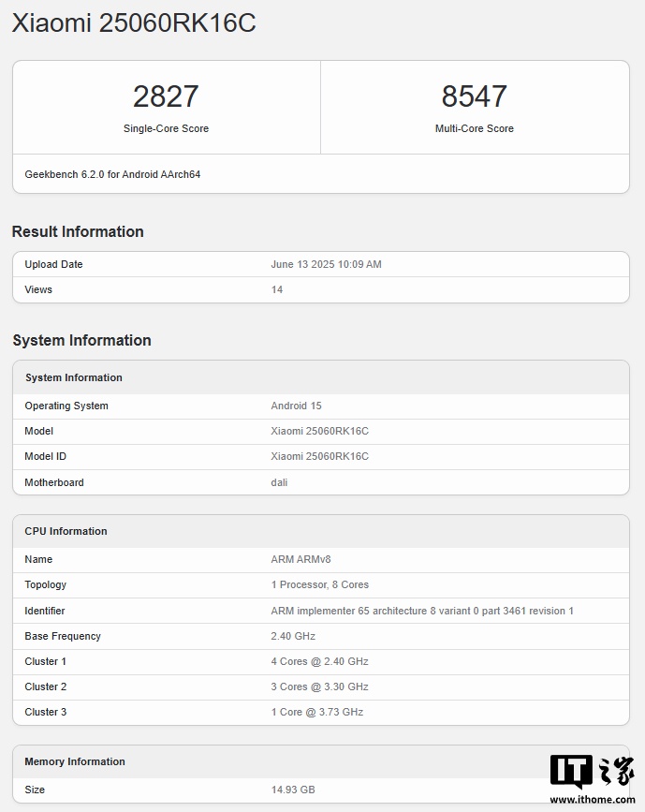Click the 1 Processor, 8 Cores topology value
Screen dimensions: 645x812
[x=319, y=584]
